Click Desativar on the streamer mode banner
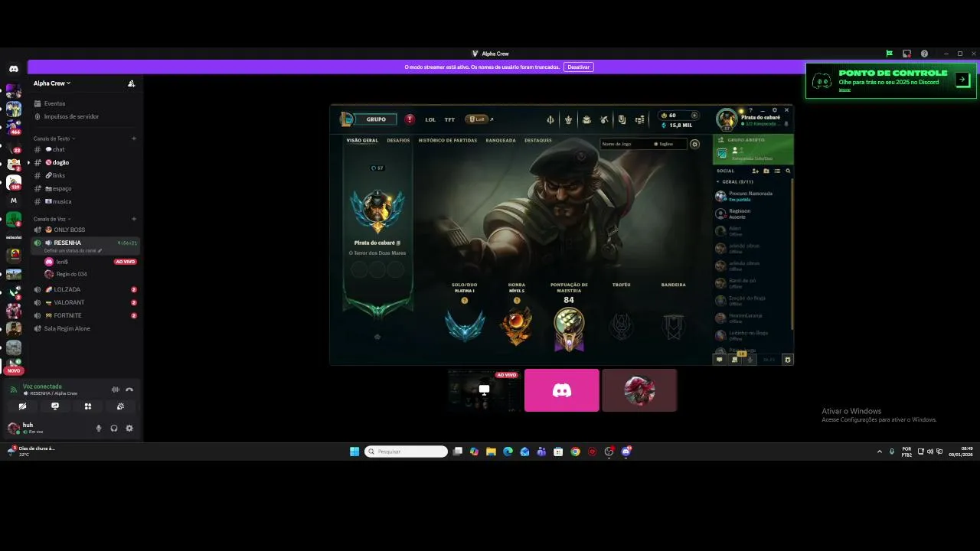 [x=579, y=67]
